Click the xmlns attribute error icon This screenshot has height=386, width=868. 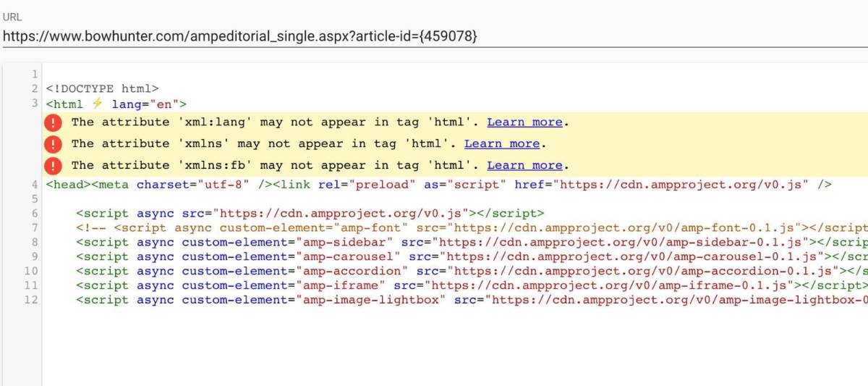(54, 144)
